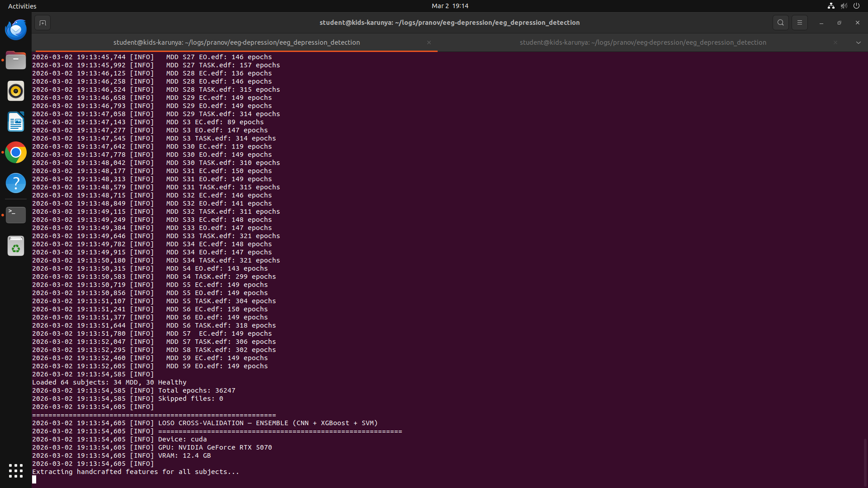Click the terminal search icon
This screenshot has height=488, width=868.
point(780,23)
